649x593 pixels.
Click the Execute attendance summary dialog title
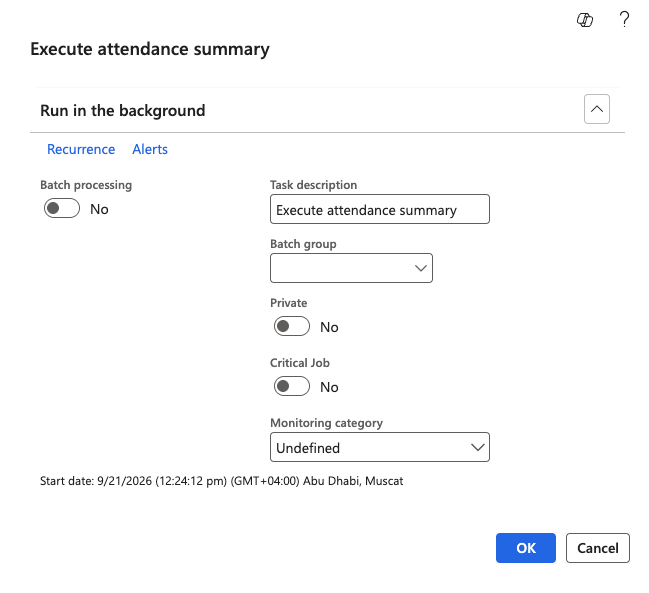coord(150,49)
